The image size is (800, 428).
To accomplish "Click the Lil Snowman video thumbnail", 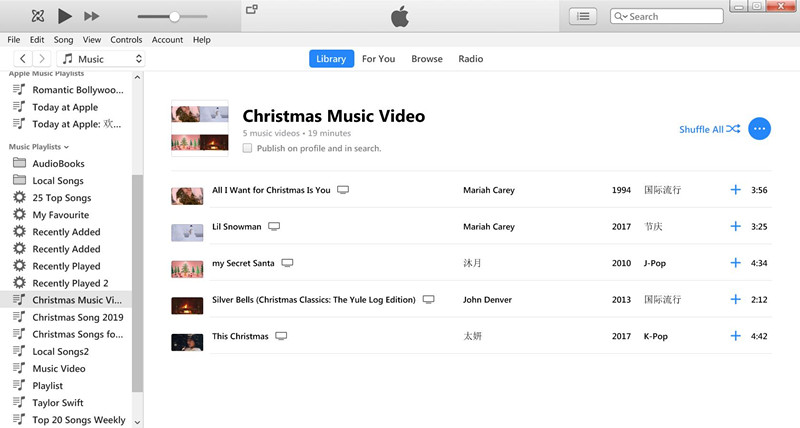I will [x=187, y=233].
